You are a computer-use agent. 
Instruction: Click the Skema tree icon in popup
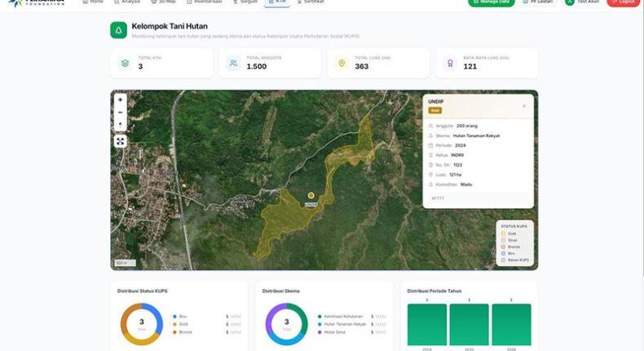431,136
